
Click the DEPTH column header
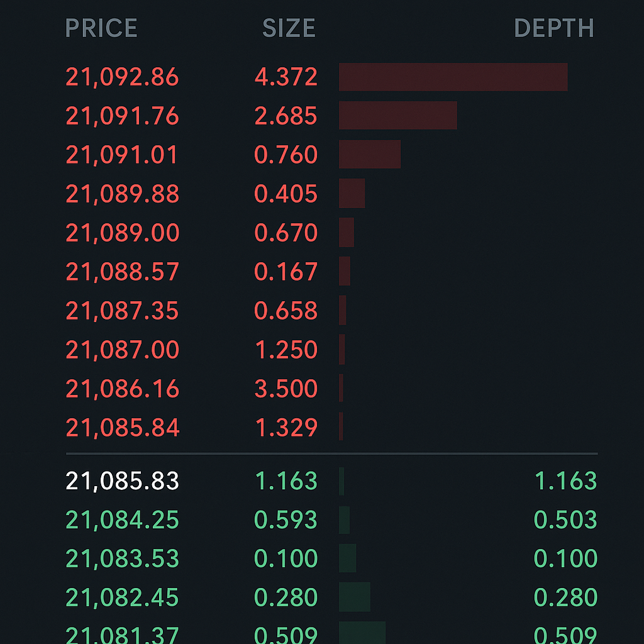pos(554,28)
